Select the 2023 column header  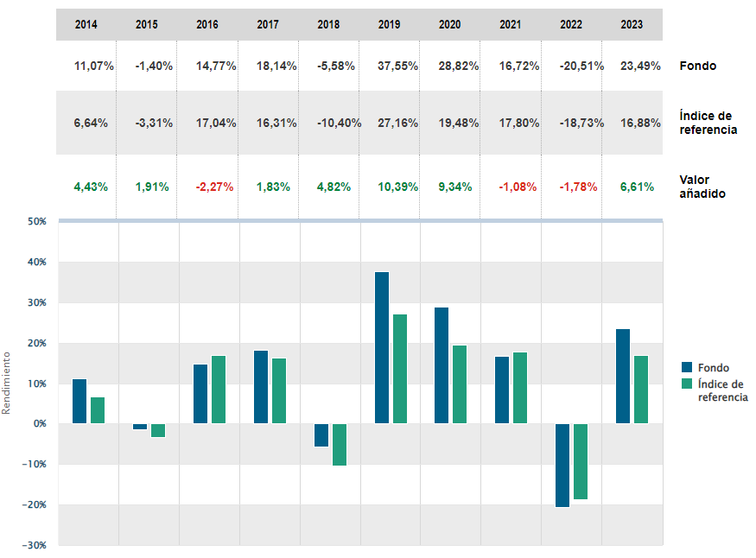[x=632, y=25]
